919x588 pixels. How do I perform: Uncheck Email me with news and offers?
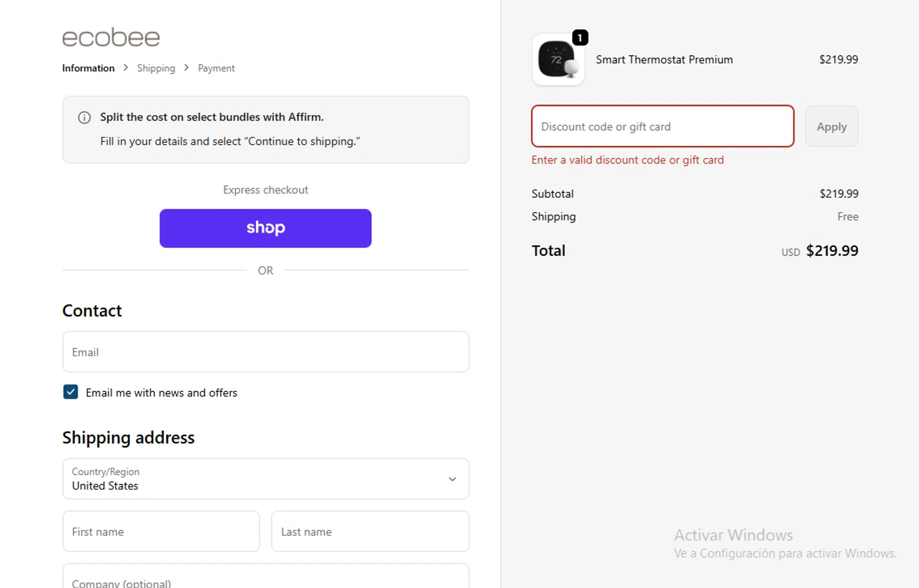tap(70, 392)
